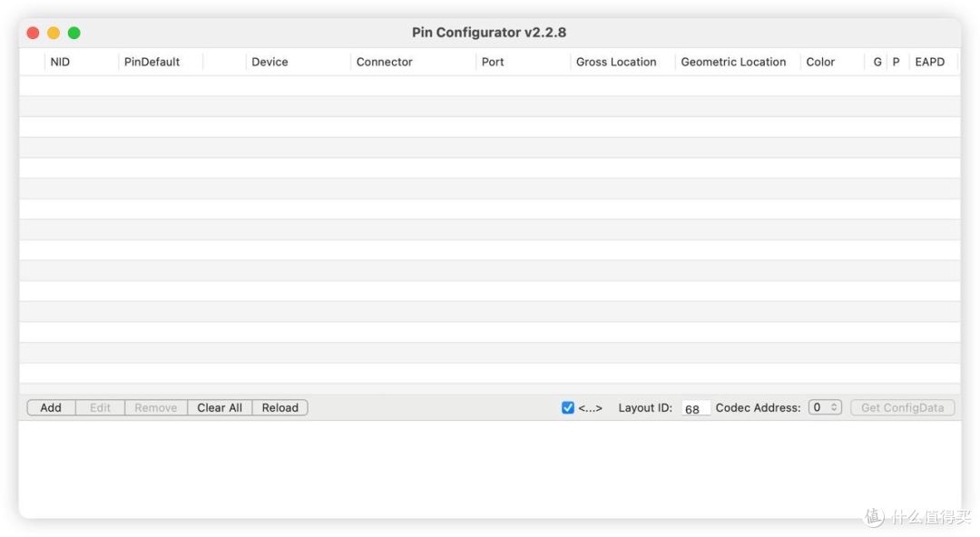This screenshot has width=980, height=537.
Task: Click the Remove button
Action: click(x=155, y=408)
